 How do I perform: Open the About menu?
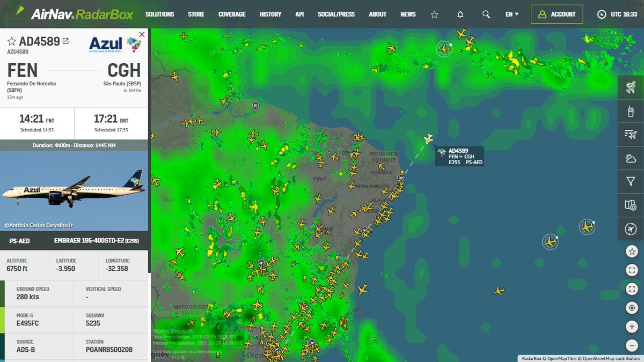click(378, 14)
